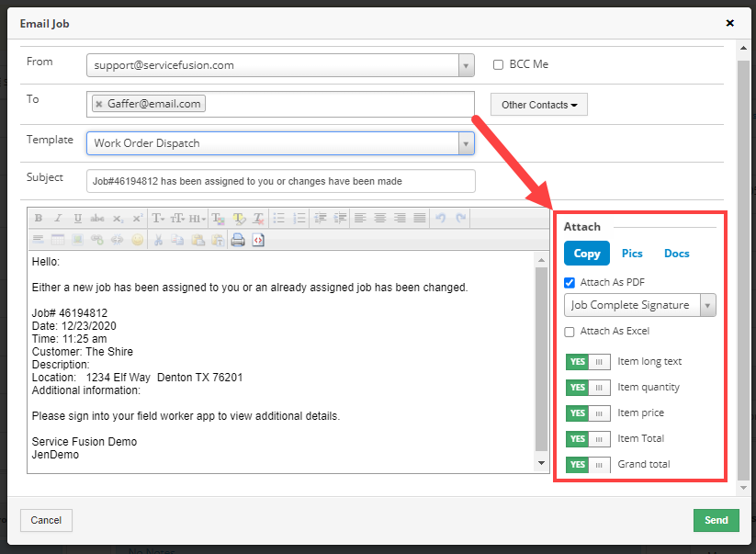The width and height of the screenshot is (756, 554).
Task: Remove hyperlink with unlink icon
Action: click(118, 240)
